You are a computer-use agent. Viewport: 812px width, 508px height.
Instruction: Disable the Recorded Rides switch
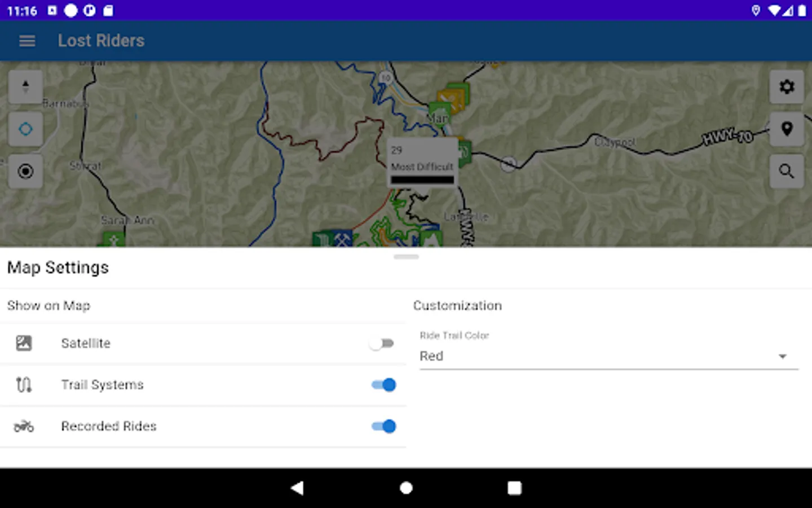pyautogui.click(x=383, y=426)
